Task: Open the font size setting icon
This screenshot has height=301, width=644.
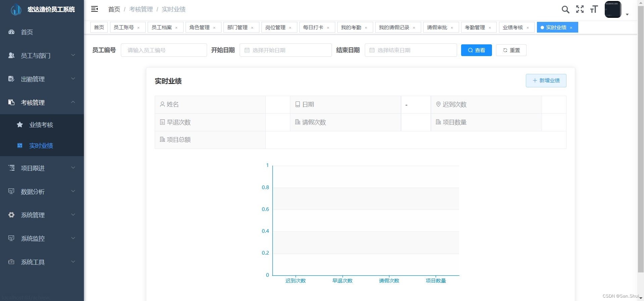Action: (594, 9)
